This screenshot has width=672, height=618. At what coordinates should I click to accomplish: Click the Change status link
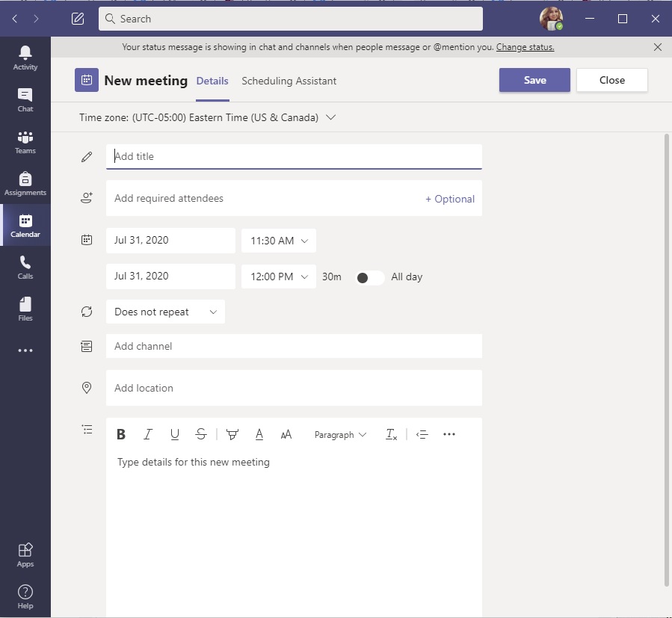pyautogui.click(x=525, y=47)
